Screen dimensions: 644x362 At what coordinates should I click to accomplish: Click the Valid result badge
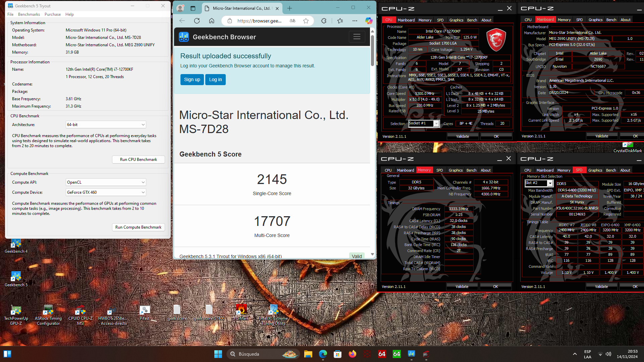point(357,256)
